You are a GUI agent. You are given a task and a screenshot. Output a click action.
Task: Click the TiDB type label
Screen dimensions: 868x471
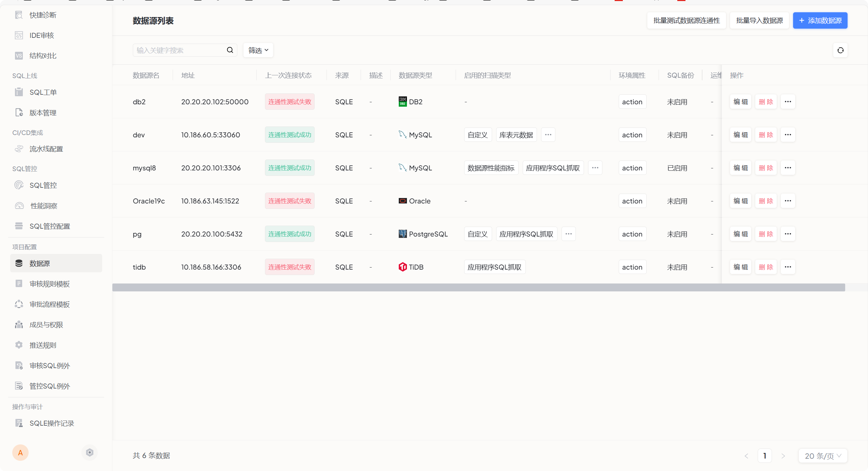coord(416,267)
